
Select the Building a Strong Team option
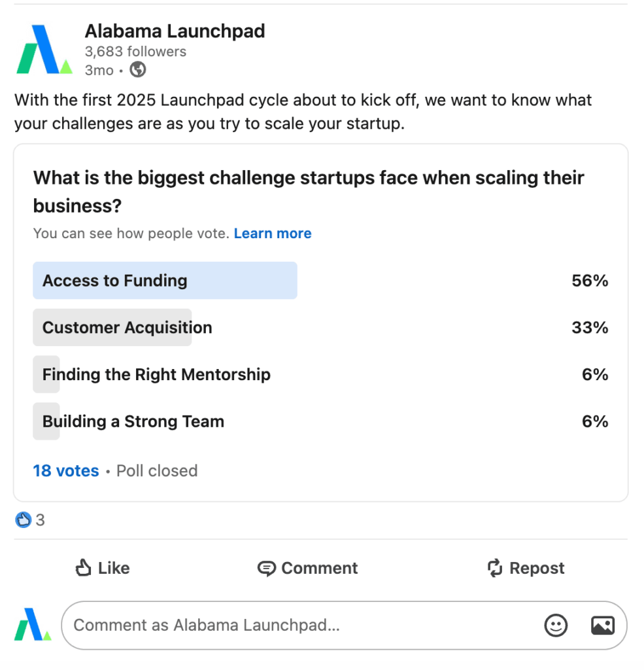133,421
